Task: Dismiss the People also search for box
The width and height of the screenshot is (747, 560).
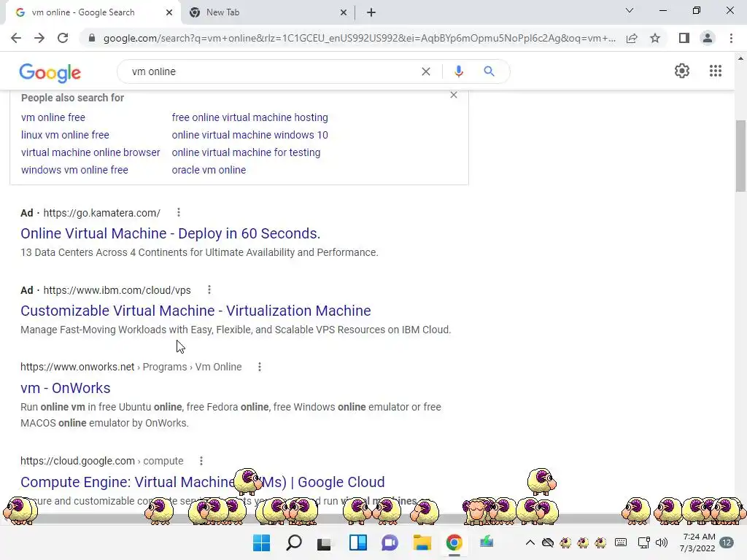Action: 454,95
